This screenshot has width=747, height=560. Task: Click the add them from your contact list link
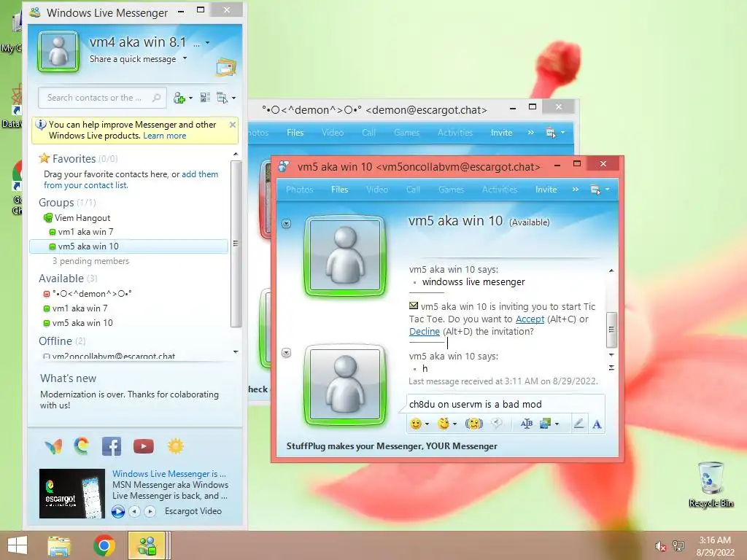[x=131, y=180]
